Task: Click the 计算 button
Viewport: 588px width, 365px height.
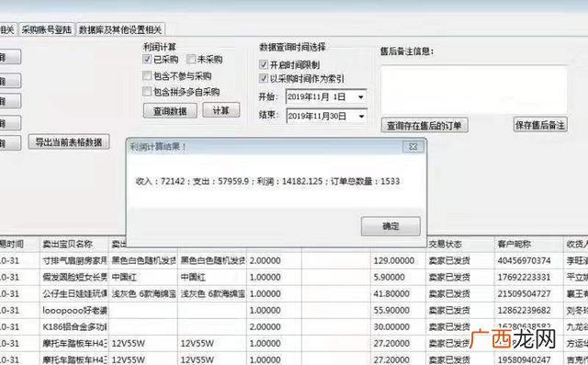Action: click(x=220, y=110)
